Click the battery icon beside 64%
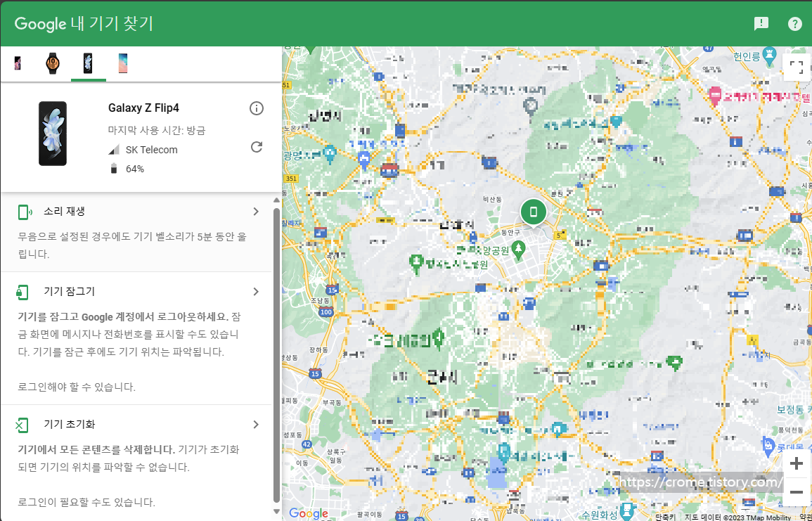Screen dimensions: 812x521 [x=114, y=168]
